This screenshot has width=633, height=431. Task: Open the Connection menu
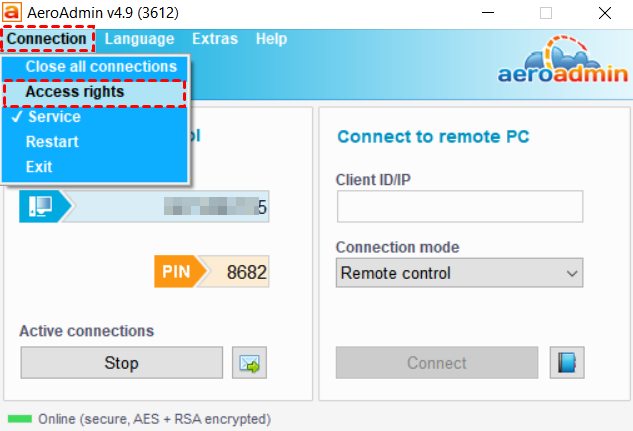point(47,39)
